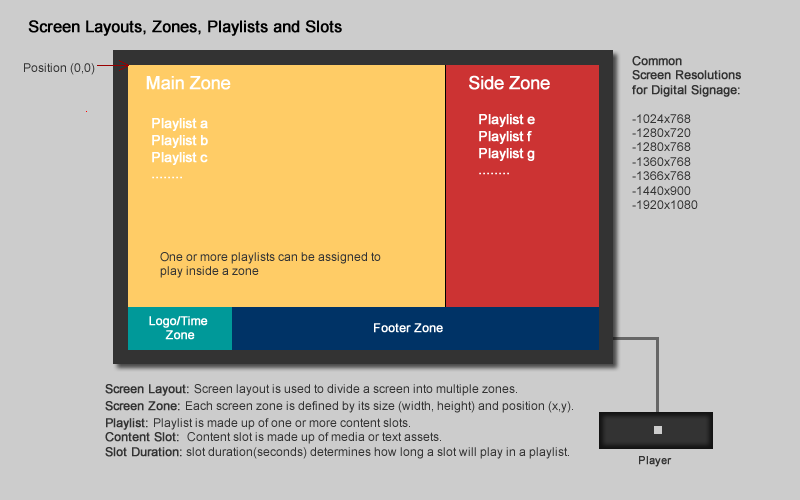The width and height of the screenshot is (800, 500).
Task: Select the navy Footer Zone
Action: click(x=415, y=328)
